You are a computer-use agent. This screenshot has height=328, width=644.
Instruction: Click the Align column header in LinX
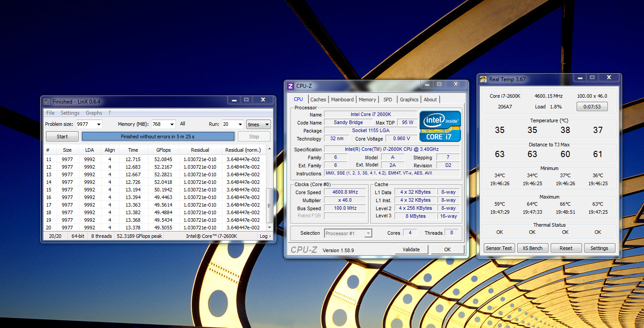pos(110,150)
